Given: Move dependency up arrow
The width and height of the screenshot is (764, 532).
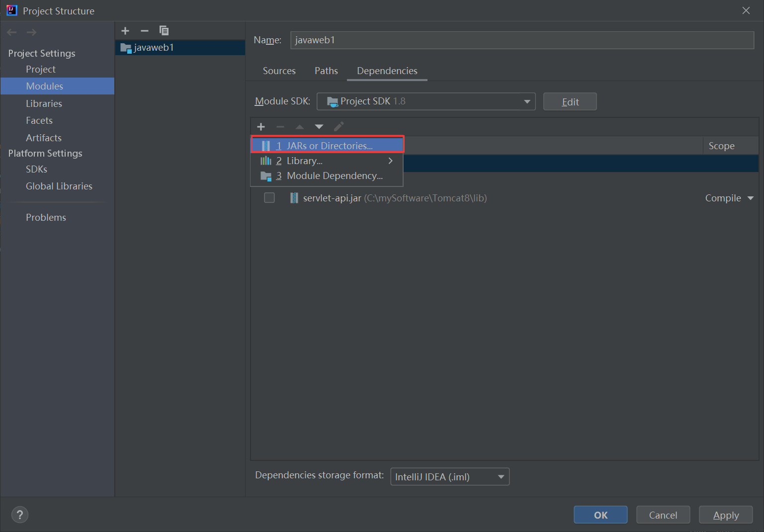Looking at the screenshot, I should [300, 127].
